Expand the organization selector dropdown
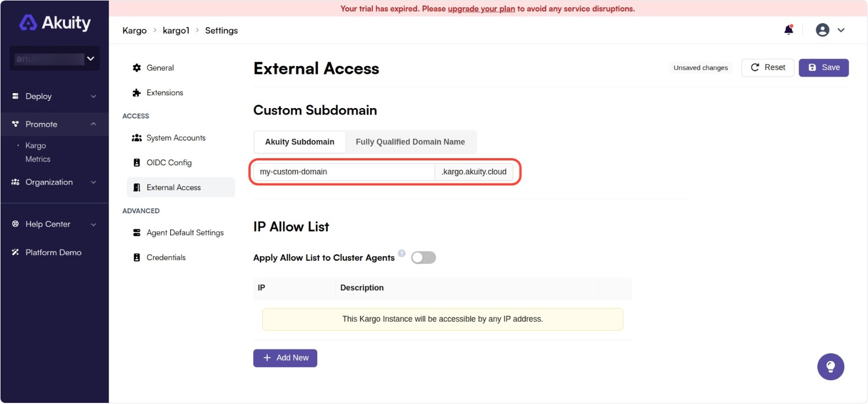 (91, 58)
